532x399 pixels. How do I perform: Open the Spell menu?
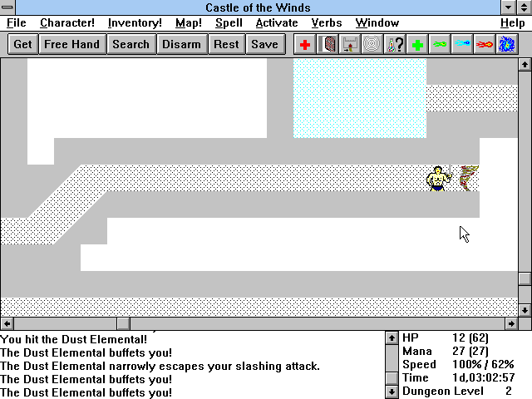[229, 23]
